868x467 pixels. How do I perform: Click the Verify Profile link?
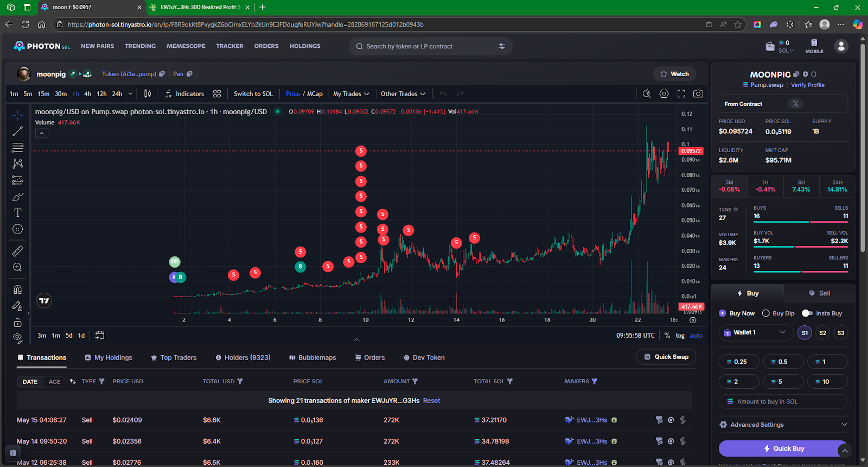807,85
